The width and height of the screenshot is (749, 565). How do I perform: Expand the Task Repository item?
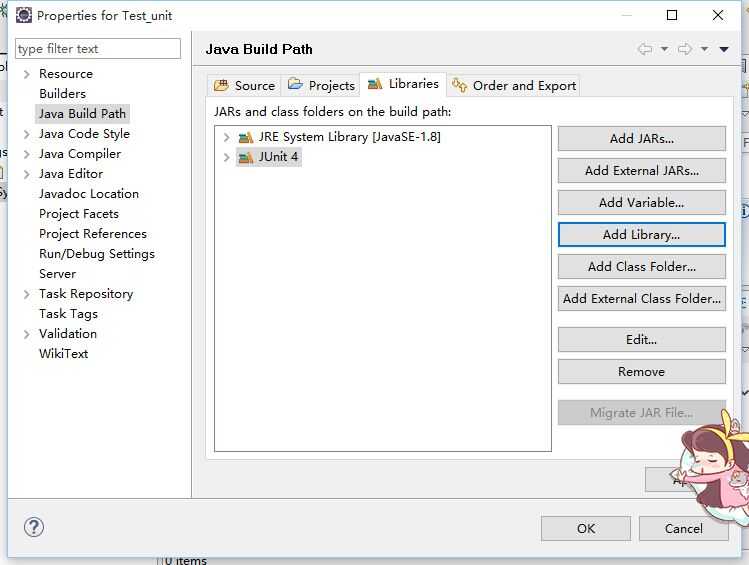click(27, 294)
